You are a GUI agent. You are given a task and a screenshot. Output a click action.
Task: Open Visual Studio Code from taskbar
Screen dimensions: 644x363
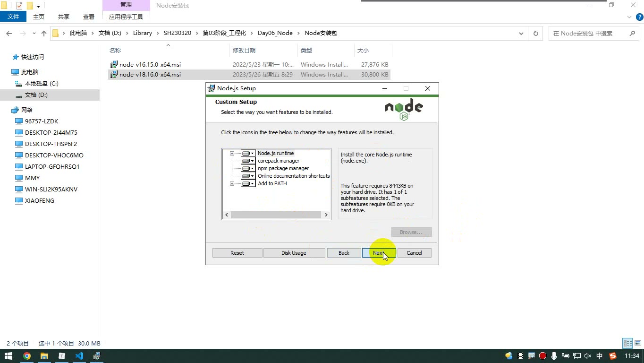pos(79,356)
